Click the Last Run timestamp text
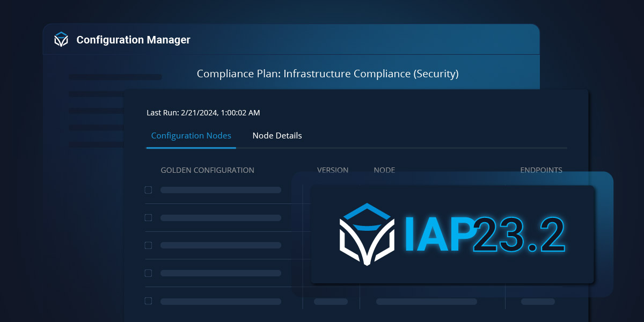This screenshot has width=644, height=322. click(203, 113)
